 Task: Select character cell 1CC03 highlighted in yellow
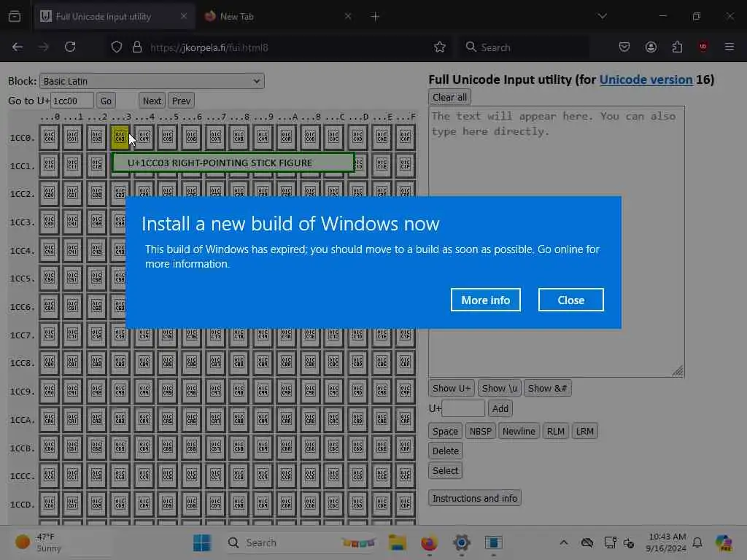point(120,137)
